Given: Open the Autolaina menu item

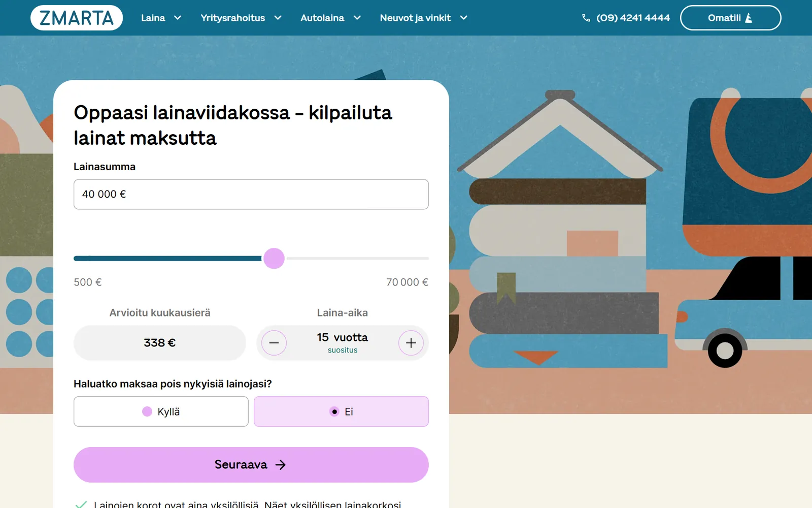Looking at the screenshot, I should (322, 18).
